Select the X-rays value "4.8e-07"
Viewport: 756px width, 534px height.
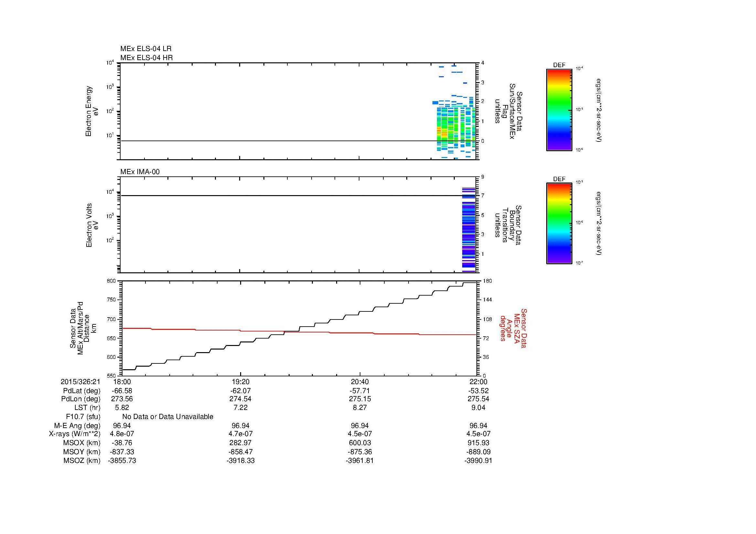(122, 434)
